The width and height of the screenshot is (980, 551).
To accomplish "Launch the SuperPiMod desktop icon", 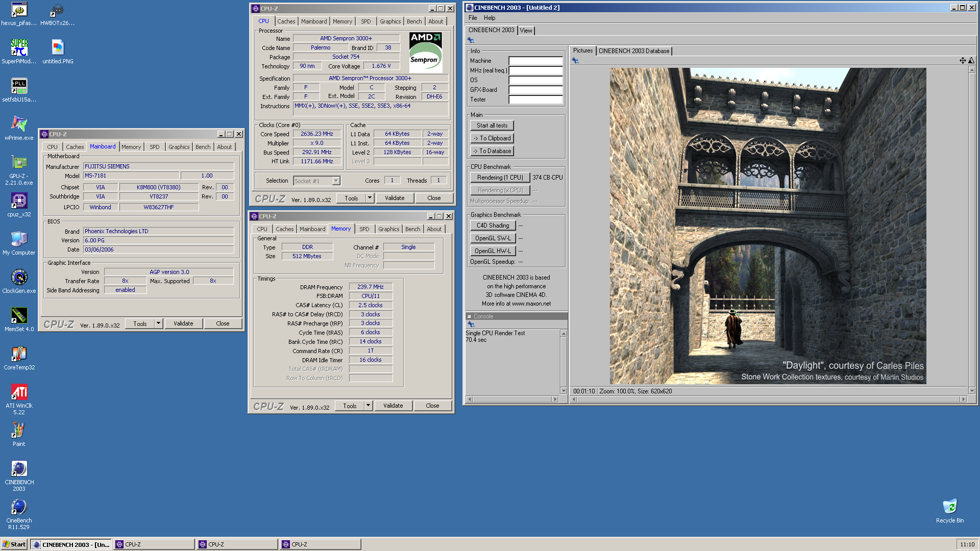I will pos(19,52).
